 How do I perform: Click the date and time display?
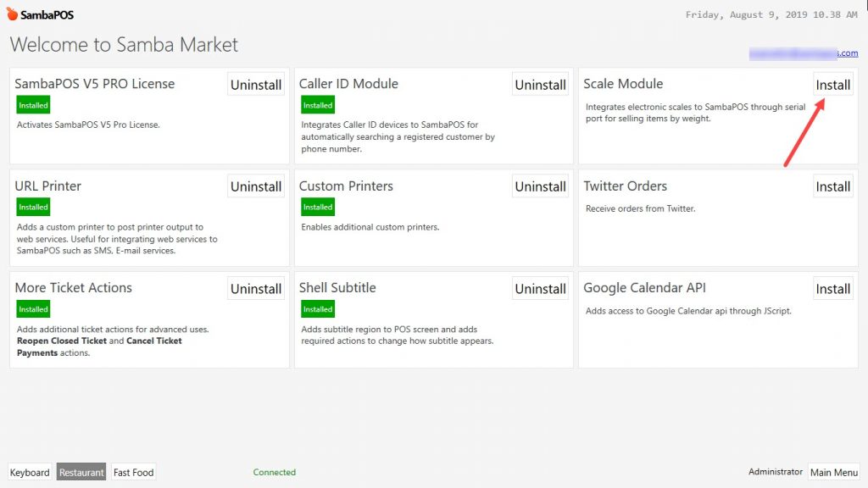[x=771, y=15]
